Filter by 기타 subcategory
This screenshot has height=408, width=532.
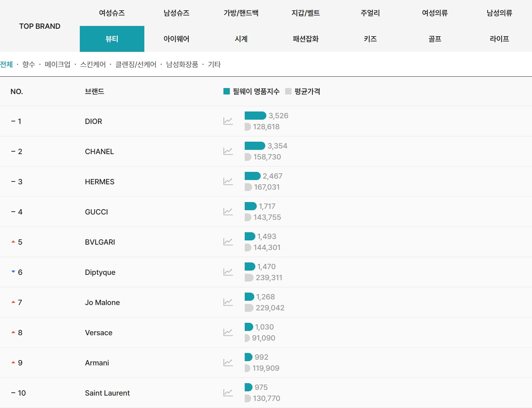pyautogui.click(x=214, y=64)
